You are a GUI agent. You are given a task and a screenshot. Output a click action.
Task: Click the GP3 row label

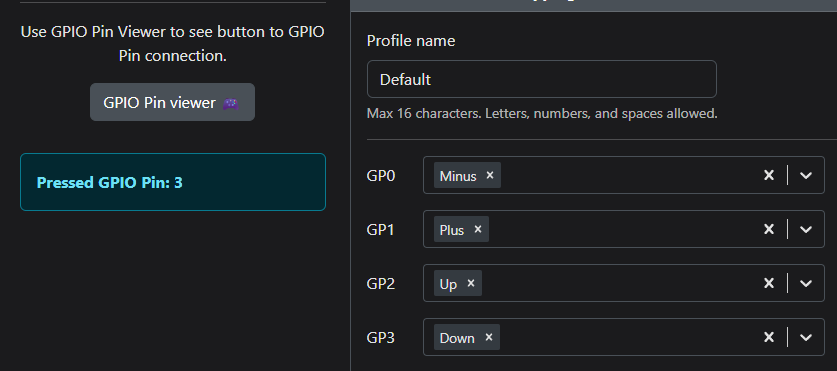click(x=381, y=337)
